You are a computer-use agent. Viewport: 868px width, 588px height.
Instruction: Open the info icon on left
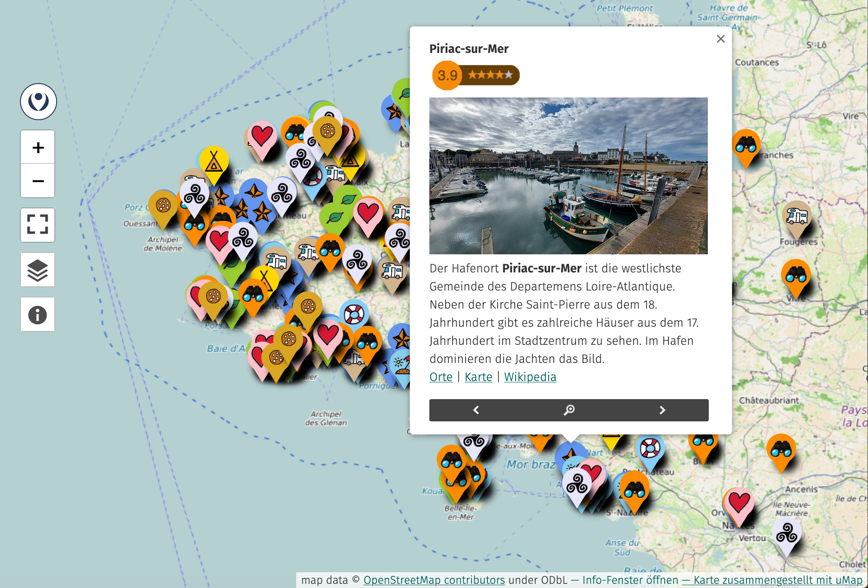pos(38,315)
